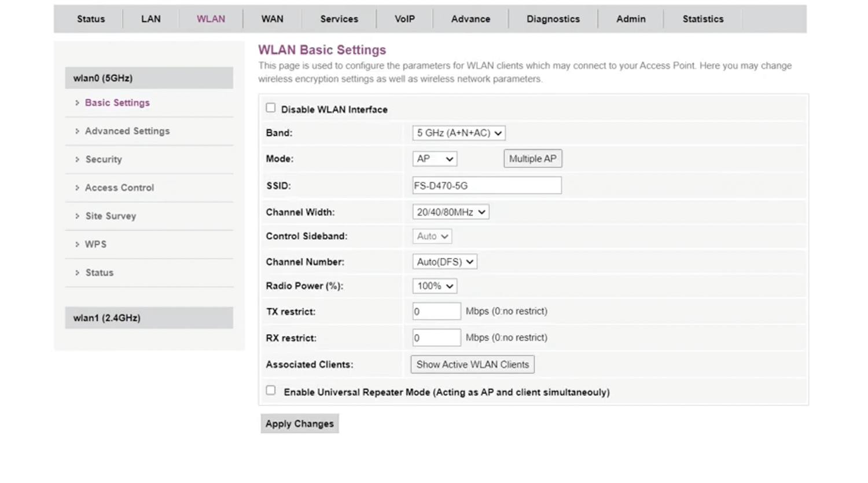Switch to the WAN tab
Image resolution: width=868 pixels, height=483 pixels.
(272, 19)
